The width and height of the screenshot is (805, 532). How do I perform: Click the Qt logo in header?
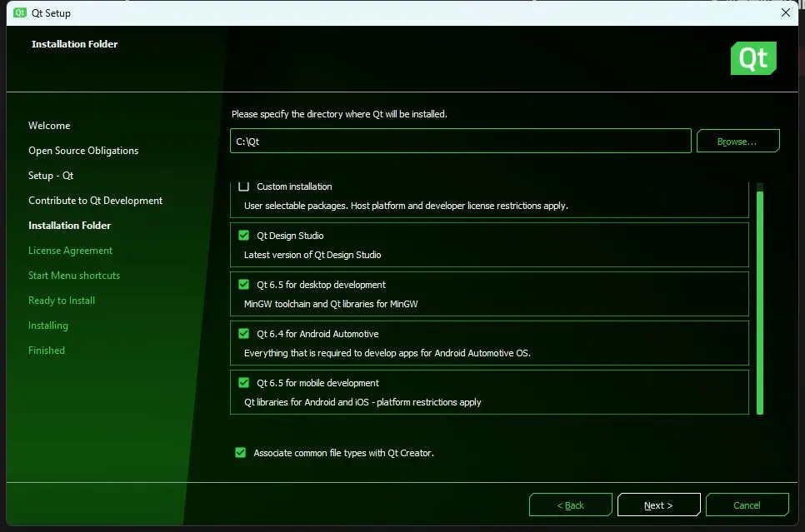(753, 58)
